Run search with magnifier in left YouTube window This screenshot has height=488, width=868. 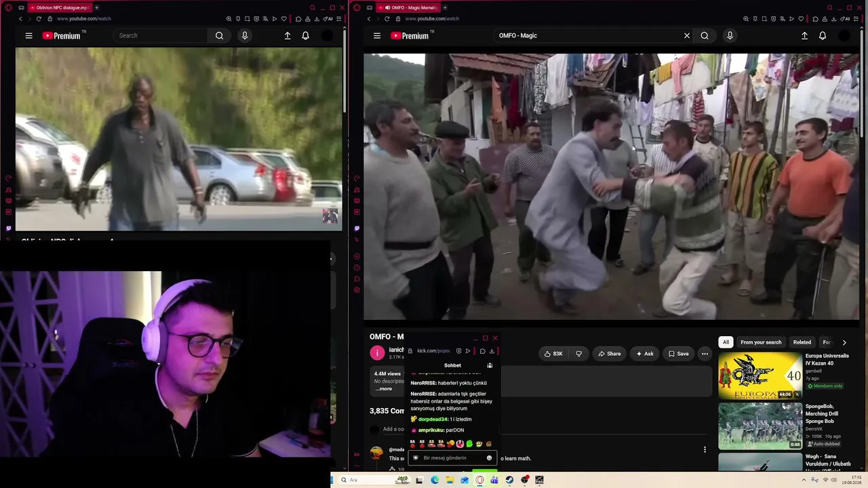click(x=219, y=35)
